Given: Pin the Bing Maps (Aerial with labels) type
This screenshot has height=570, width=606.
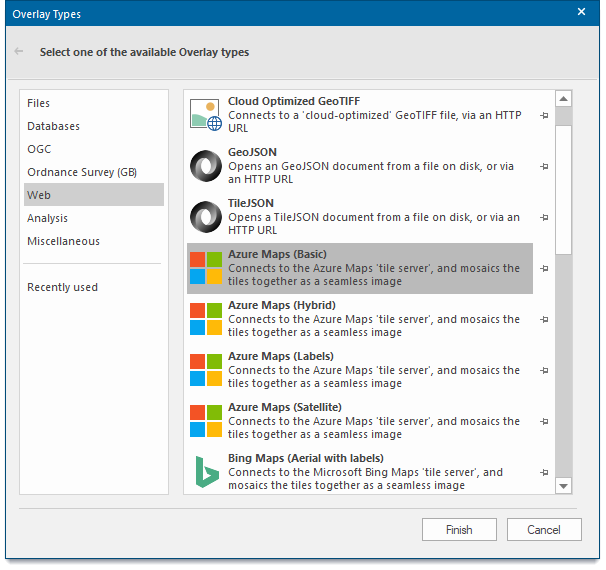Looking at the screenshot, I should coord(544,472).
